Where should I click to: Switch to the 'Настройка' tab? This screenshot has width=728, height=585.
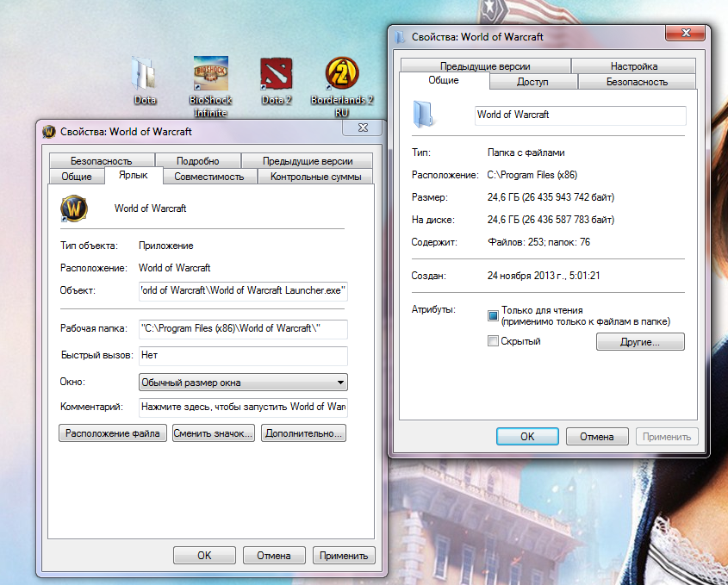pyautogui.click(x=634, y=66)
